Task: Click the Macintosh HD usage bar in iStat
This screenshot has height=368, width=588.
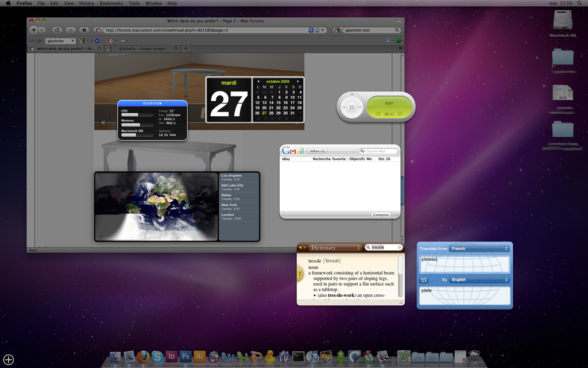Action: [x=137, y=135]
